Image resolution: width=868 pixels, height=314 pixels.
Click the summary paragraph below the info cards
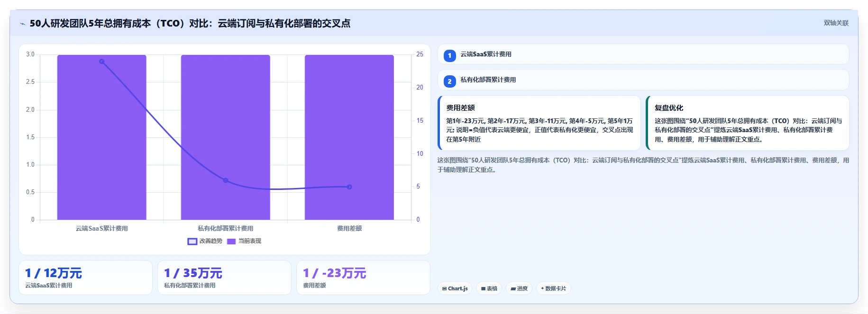pyautogui.click(x=643, y=165)
